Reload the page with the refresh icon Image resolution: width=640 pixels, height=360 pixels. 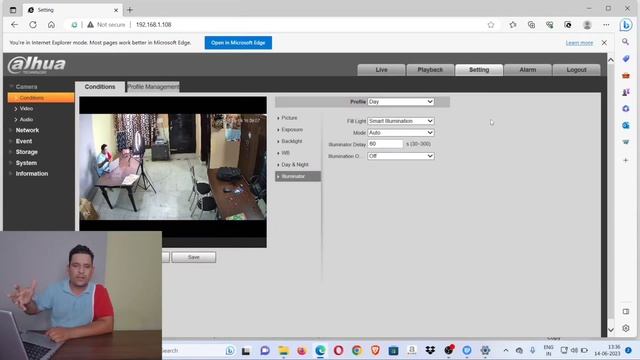click(x=33, y=25)
